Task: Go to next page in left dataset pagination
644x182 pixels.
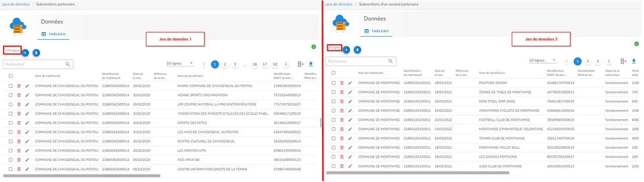Action: (x=286, y=64)
